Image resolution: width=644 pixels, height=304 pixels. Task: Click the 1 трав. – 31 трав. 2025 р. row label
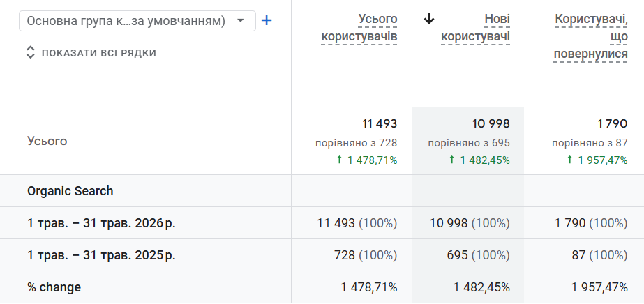coord(101,255)
